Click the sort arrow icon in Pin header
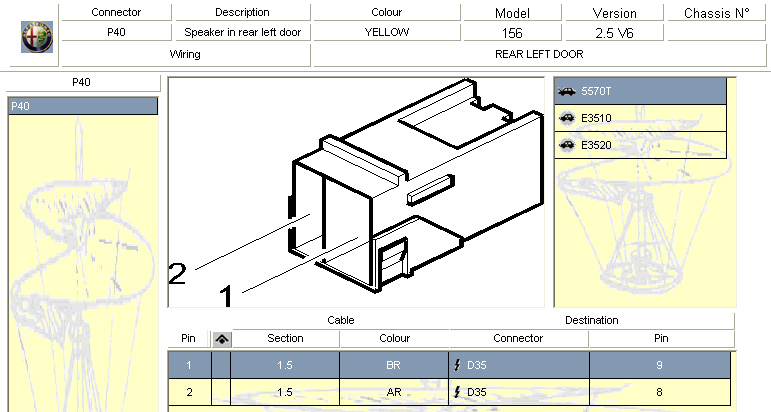The image size is (771, 412). pos(222,339)
